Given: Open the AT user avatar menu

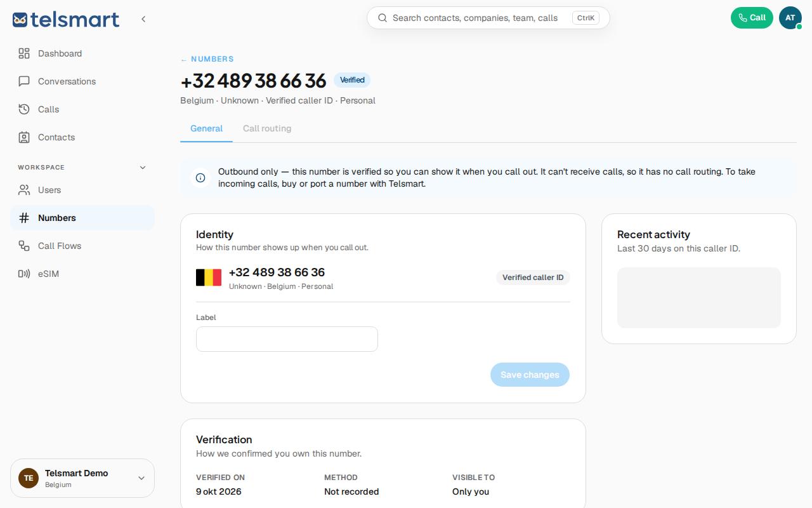Looking at the screenshot, I should (790, 18).
